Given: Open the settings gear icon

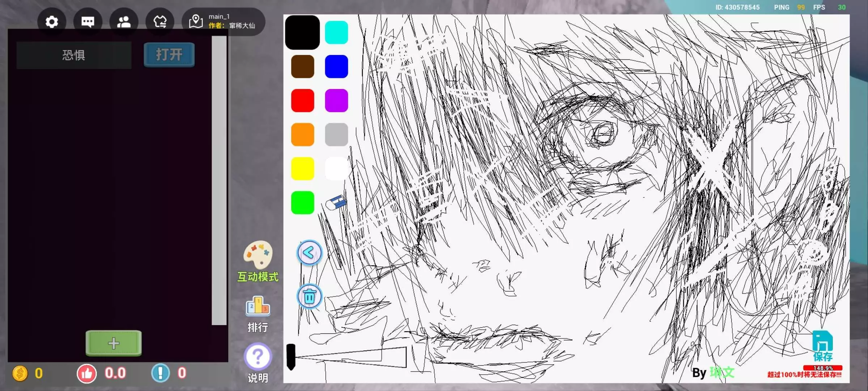Looking at the screenshot, I should [52, 22].
